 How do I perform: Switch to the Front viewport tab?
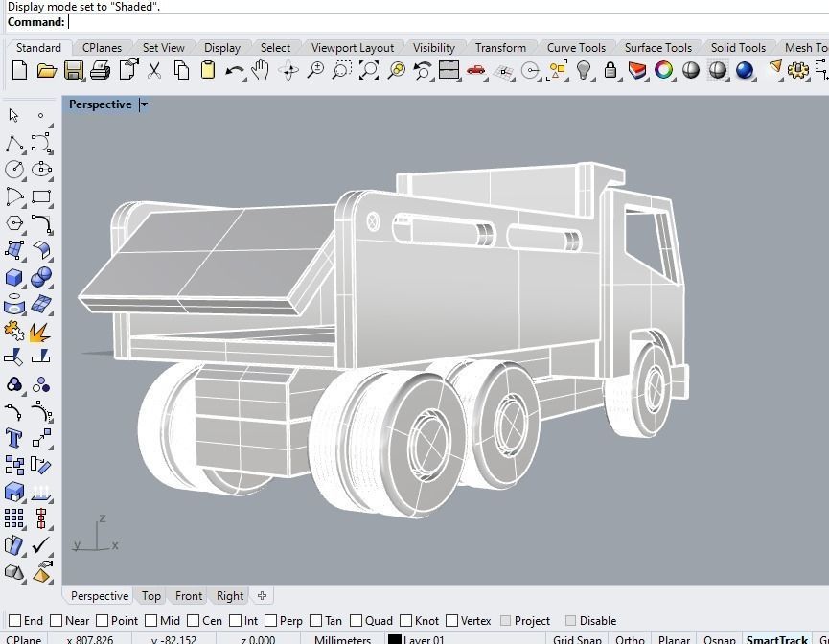pyautogui.click(x=189, y=596)
